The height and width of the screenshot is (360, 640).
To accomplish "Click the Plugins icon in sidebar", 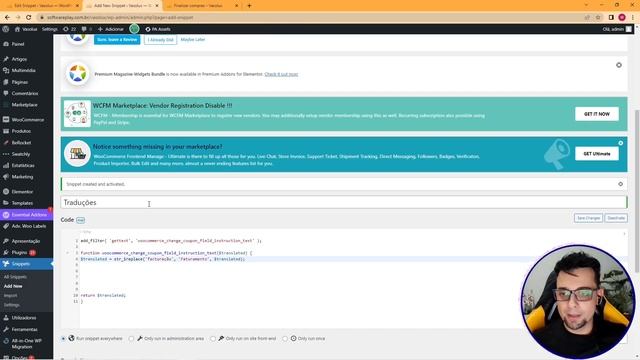I will (x=6, y=252).
